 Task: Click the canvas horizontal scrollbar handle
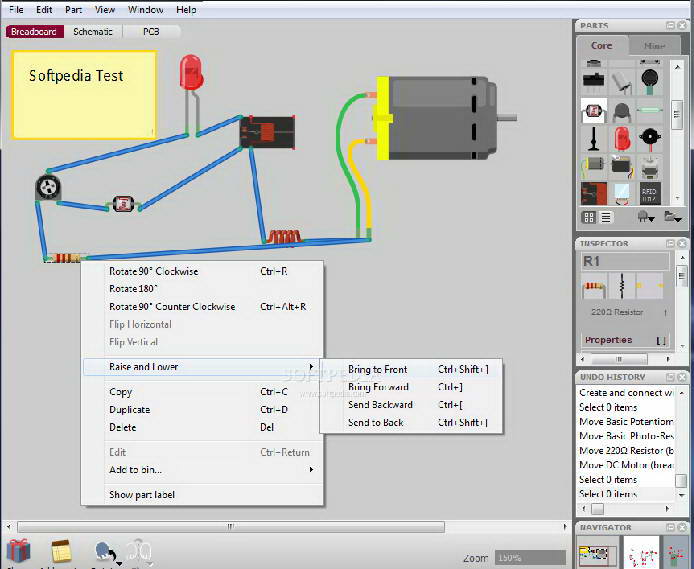point(230,526)
